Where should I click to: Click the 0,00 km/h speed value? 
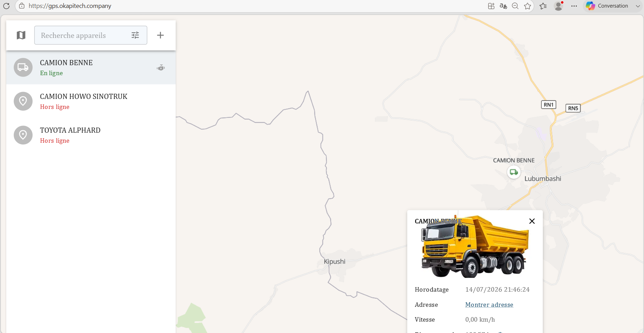[x=480, y=320]
